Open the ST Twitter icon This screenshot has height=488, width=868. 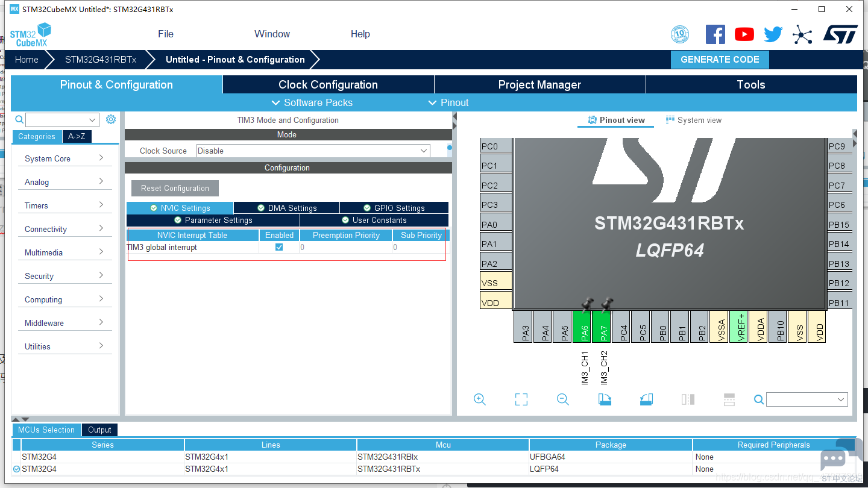pos(773,34)
